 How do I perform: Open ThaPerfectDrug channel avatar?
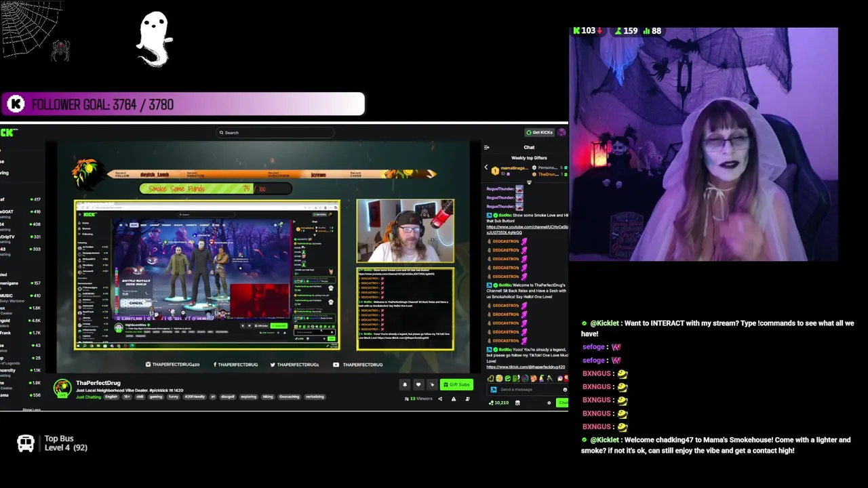(62, 388)
